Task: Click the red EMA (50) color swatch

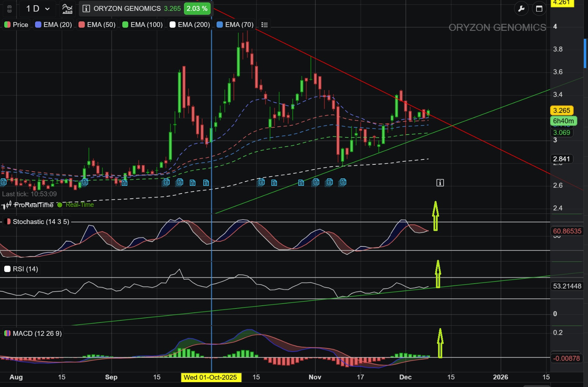Action: coord(82,25)
